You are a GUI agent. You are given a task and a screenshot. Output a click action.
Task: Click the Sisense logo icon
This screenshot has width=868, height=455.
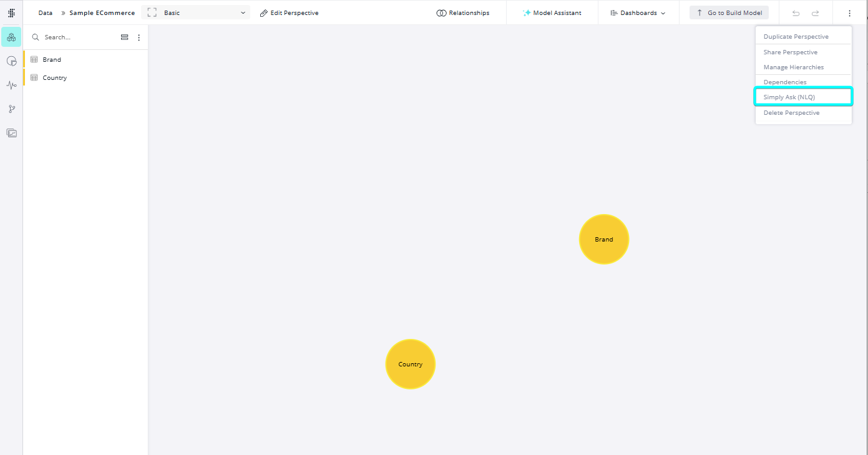pos(11,12)
